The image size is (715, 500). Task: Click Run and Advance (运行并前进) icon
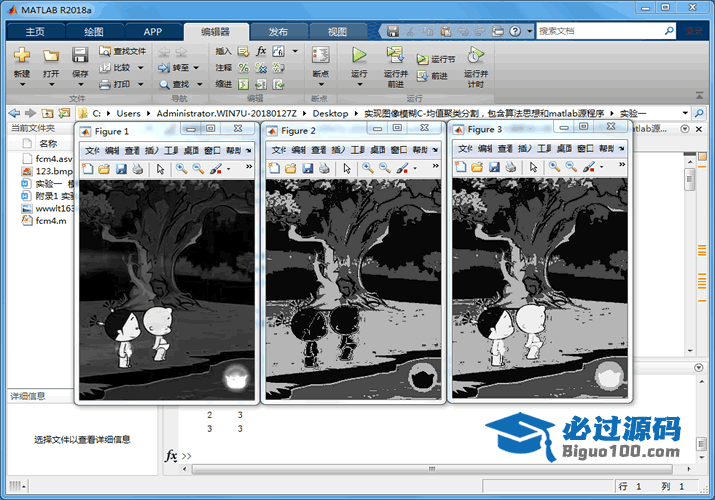(x=395, y=54)
